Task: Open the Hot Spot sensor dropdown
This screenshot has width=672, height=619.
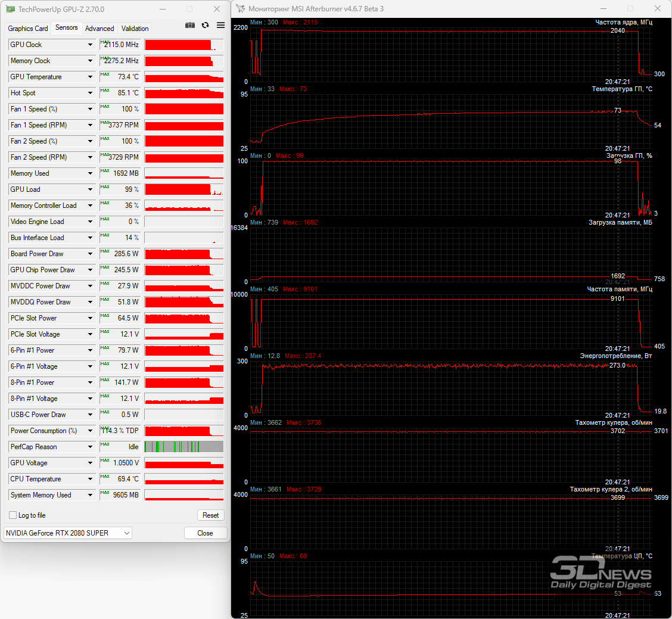Action: pyautogui.click(x=90, y=93)
